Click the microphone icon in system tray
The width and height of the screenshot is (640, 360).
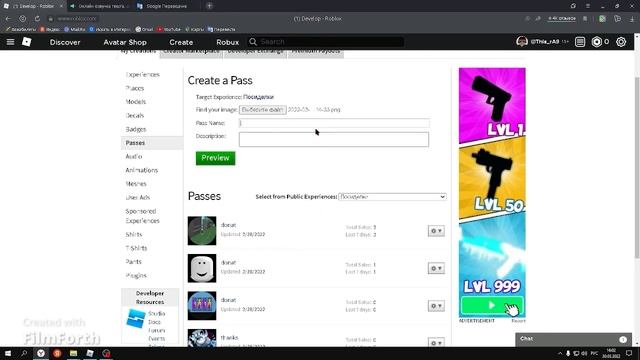point(568,353)
